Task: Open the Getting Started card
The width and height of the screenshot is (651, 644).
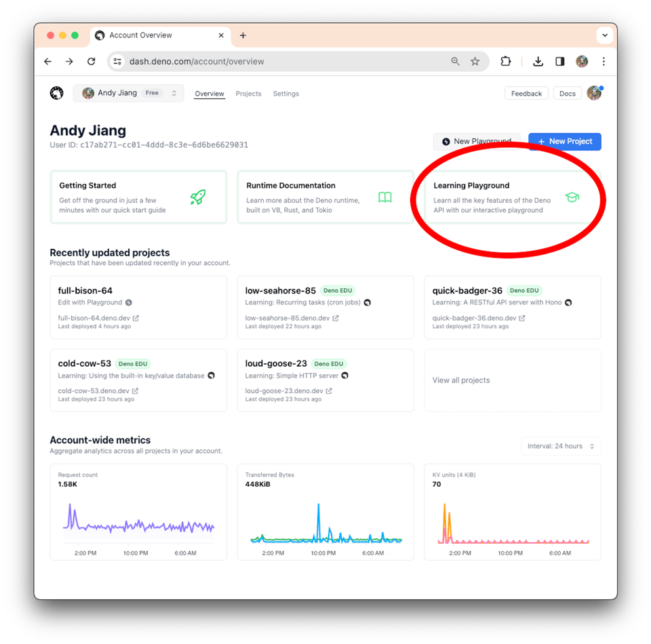Action: pos(138,197)
